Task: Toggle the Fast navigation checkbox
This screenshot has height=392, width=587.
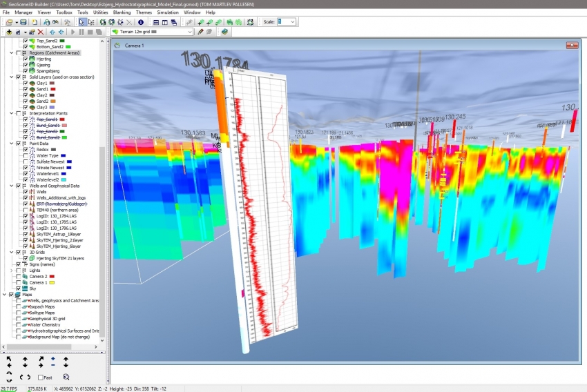Action: tap(40, 378)
